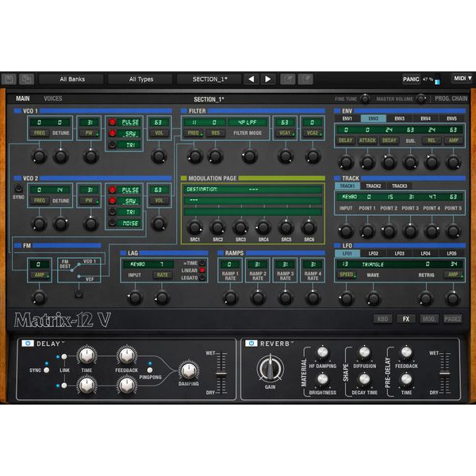Select the ENV1 tab

pos(347,118)
